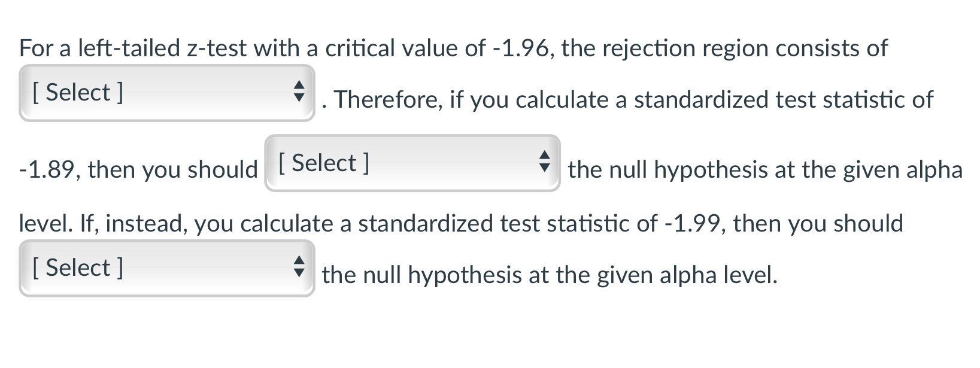
Task: Expand the answer list for the -1.89 statistic
Action: point(413,165)
